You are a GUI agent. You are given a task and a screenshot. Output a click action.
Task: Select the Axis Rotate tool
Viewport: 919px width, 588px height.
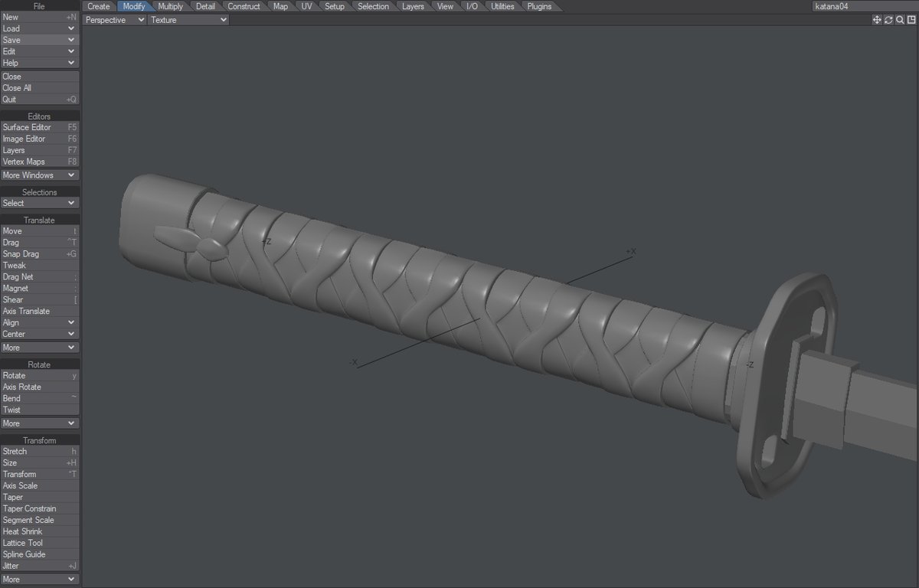click(40, 387)
